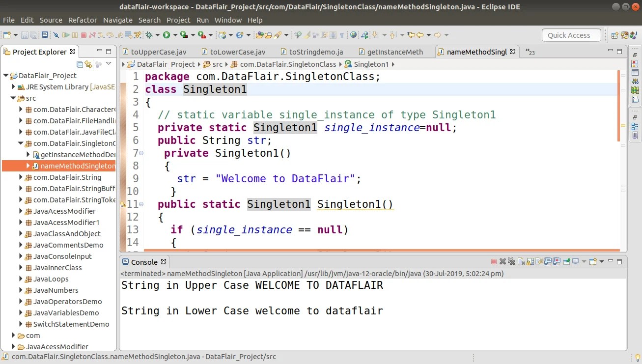642x364 pixels.
Task: Click the green Run button icon
Action: [167, 35]
